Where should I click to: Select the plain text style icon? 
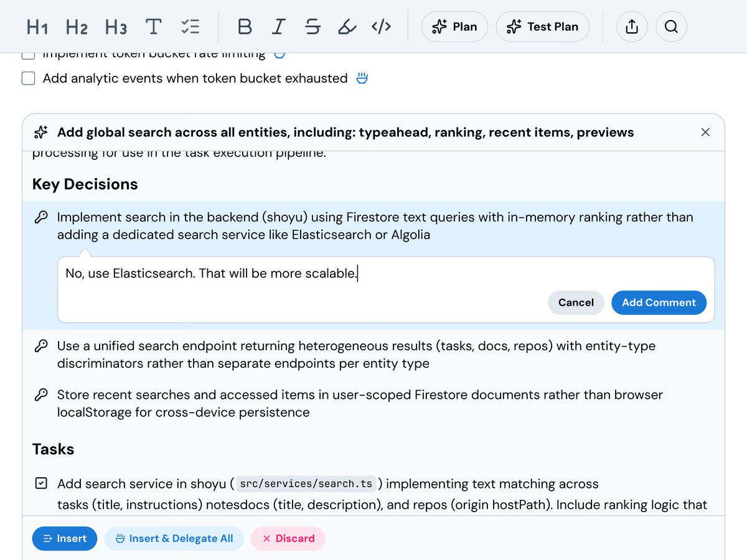coord(153,27)
